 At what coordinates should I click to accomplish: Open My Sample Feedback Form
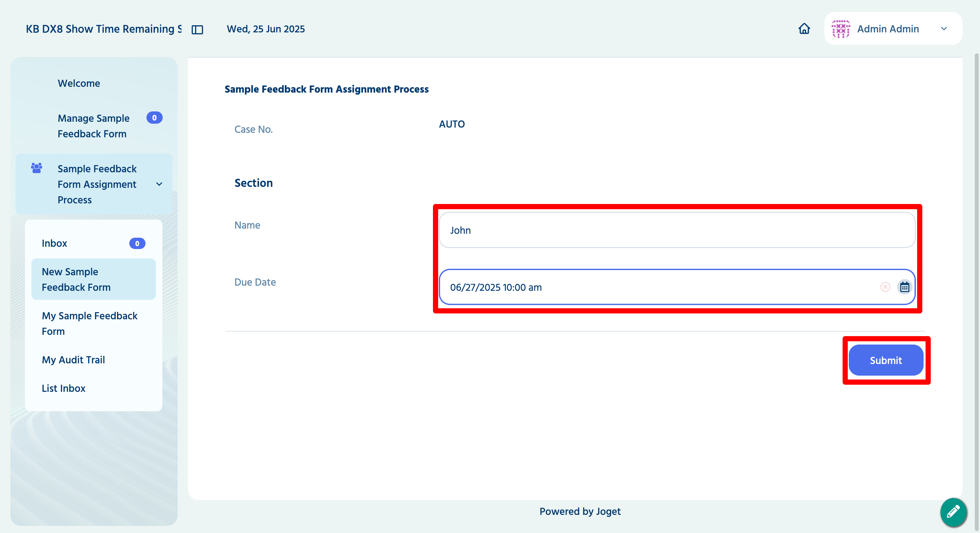point(94,323)
